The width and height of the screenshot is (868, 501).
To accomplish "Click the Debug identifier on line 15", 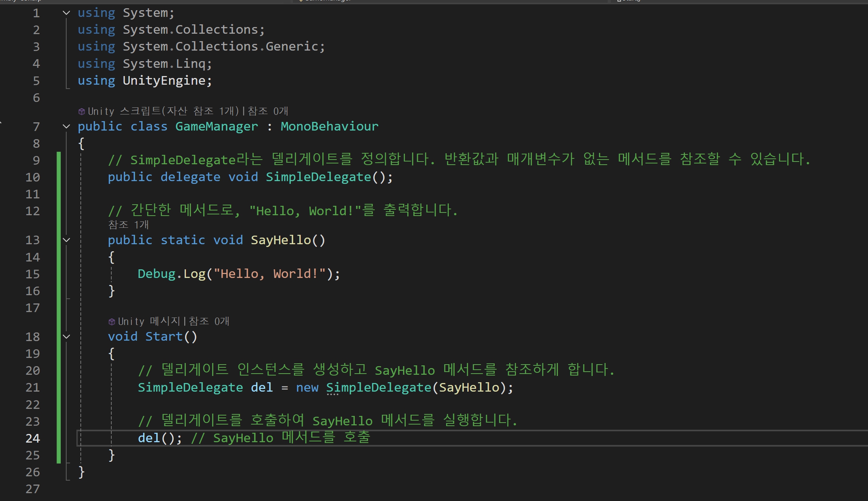I will point(156,274).
